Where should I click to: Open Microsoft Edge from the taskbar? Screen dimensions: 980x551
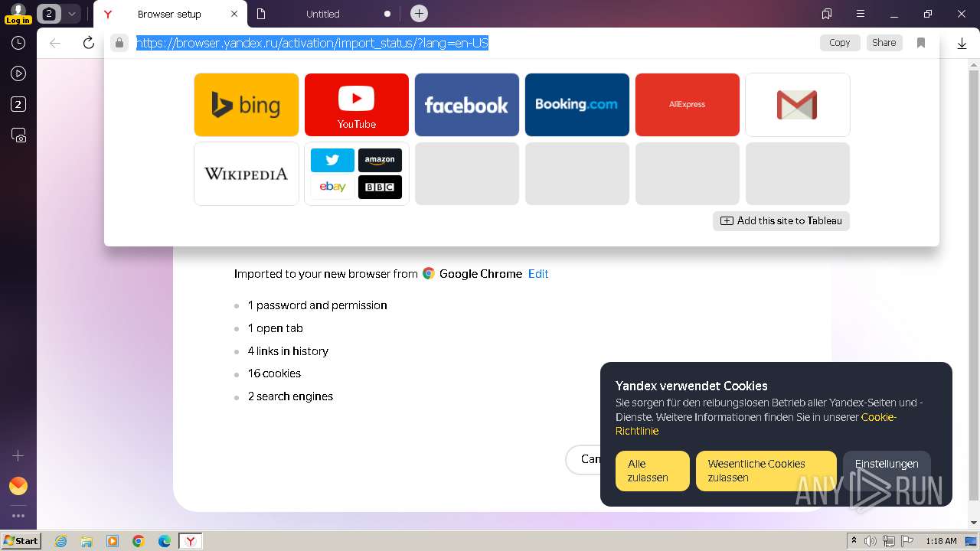[165, 541]
